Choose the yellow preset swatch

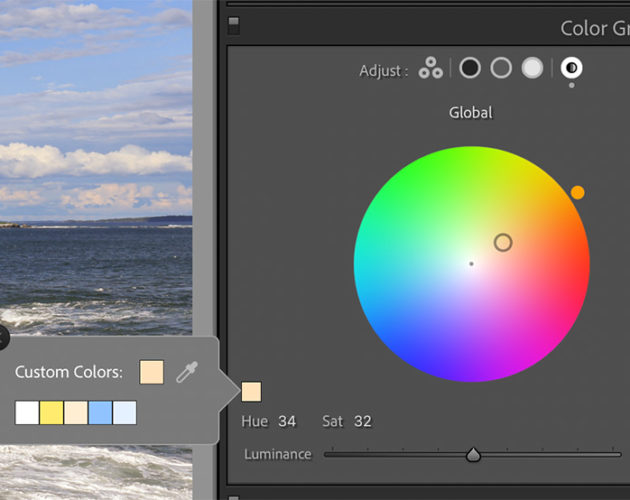51,412
